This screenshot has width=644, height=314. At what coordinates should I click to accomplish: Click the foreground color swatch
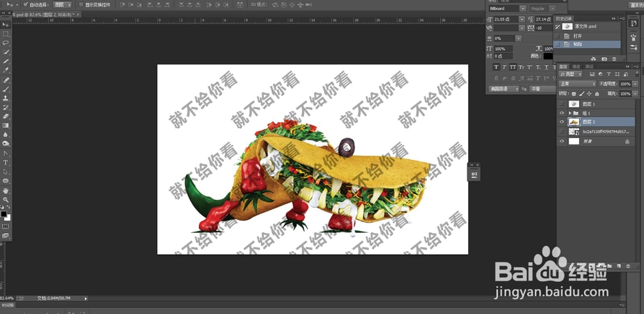[x=4, y=214]
